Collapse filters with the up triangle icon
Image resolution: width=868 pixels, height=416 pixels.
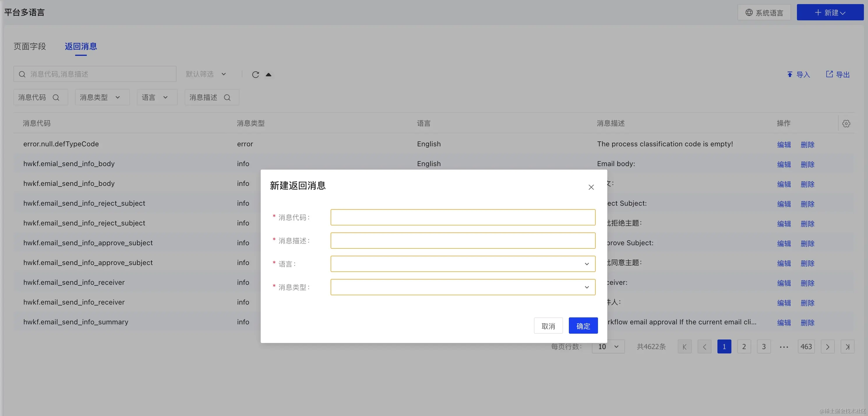tap(269, 74)
